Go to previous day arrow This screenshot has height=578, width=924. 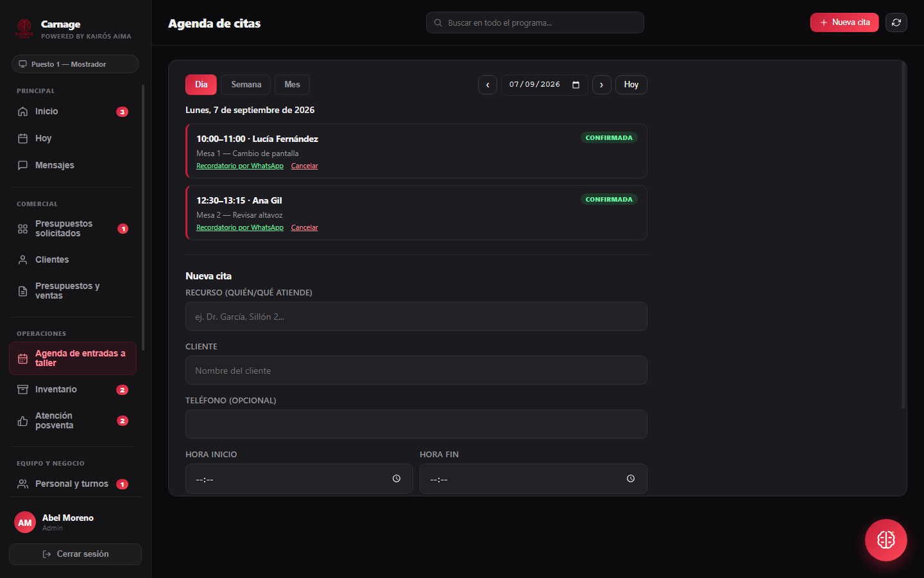[x=488, y=85]
